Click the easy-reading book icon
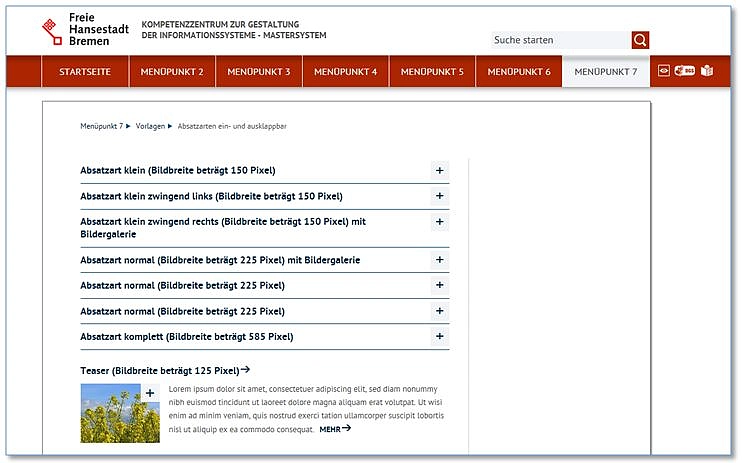The height and width of the screenshot is (463, 742). pos(707,71)
